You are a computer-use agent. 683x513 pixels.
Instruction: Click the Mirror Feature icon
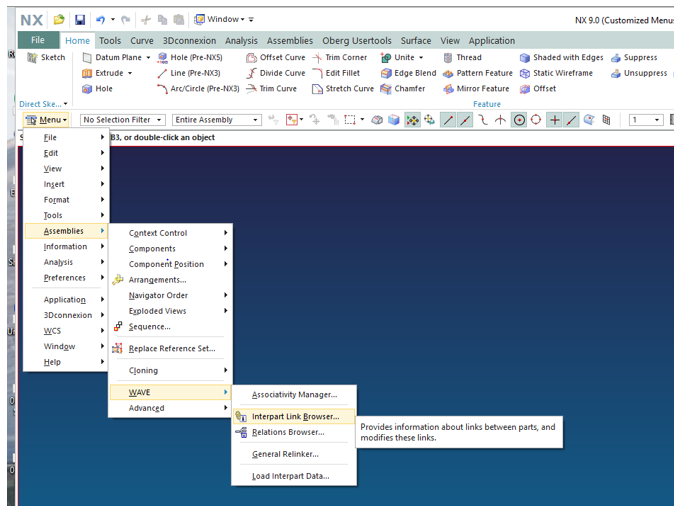pyautogui.click(x=448, y=89)
